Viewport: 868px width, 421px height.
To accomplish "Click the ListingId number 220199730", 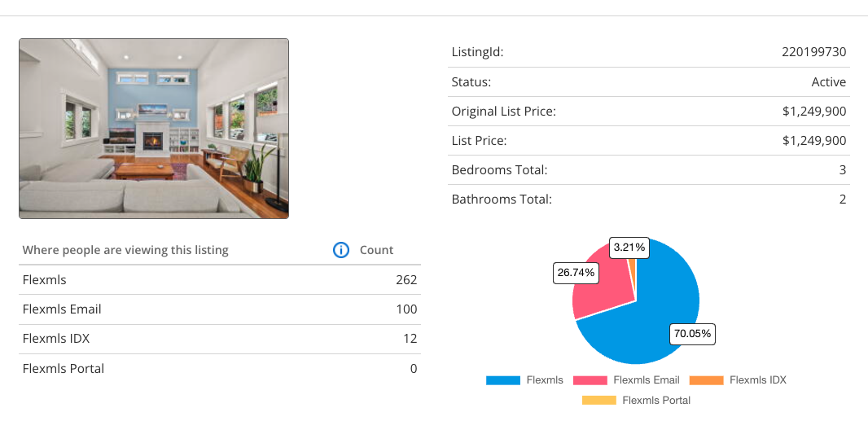I will (813, 52).
